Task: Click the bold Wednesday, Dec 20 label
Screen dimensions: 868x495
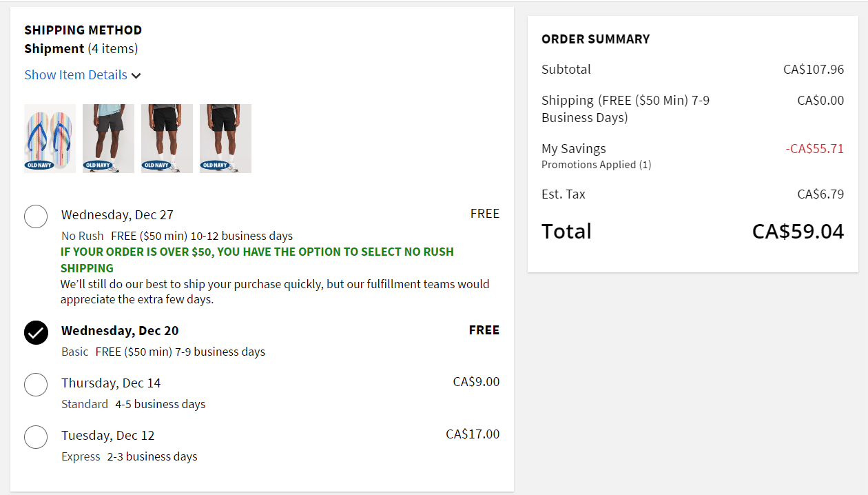Action: click(x=120, y=331)
